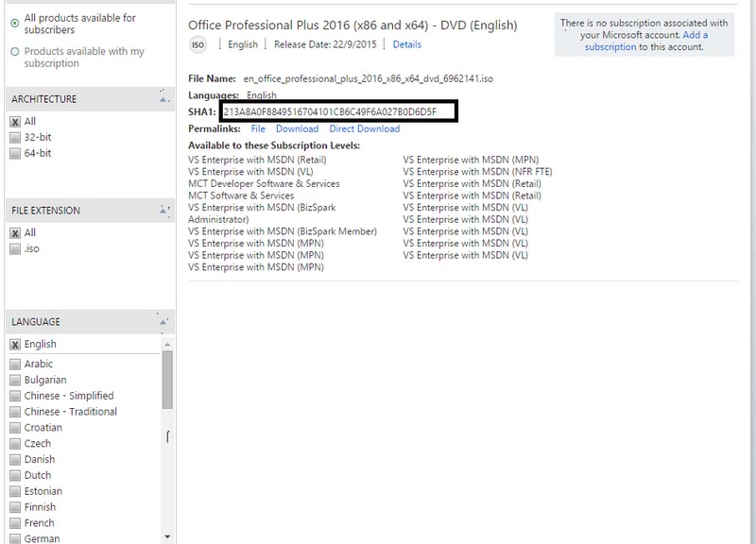
Task: Check the Arabic language filter
Action: [x=15, y=365]
